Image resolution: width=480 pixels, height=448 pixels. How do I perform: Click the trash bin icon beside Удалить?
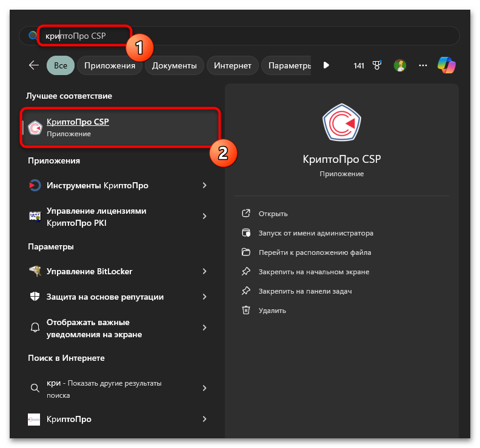(x=246, y=310)
